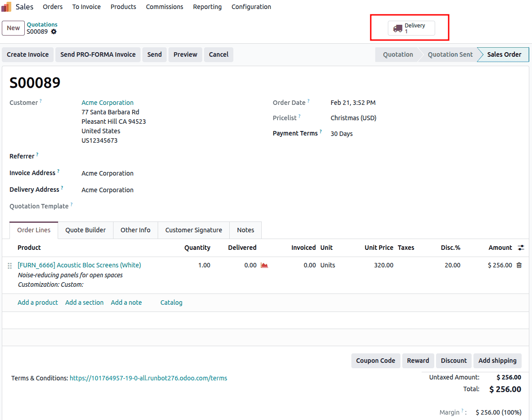Click the Units unit of measure cell
Image resolution: width=532 pixels, height=420 pixels.
[x=328, y=265]
